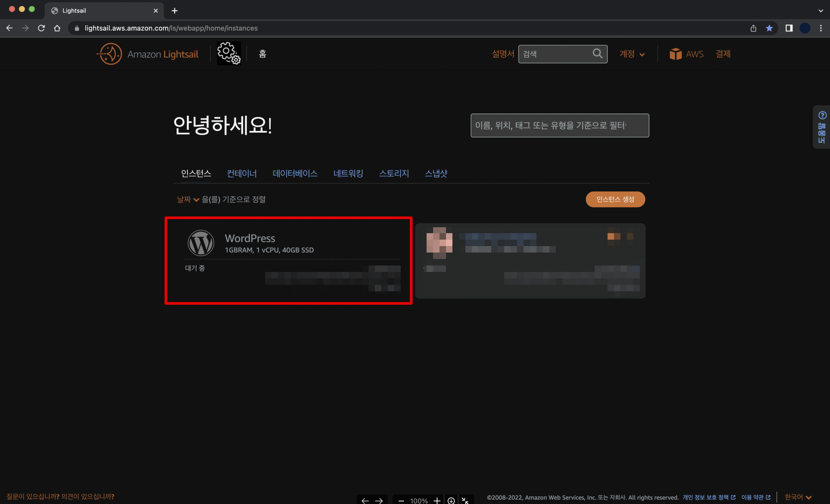
Task: Close the Lightsail browser tab
Action: (x=155, y=11)
